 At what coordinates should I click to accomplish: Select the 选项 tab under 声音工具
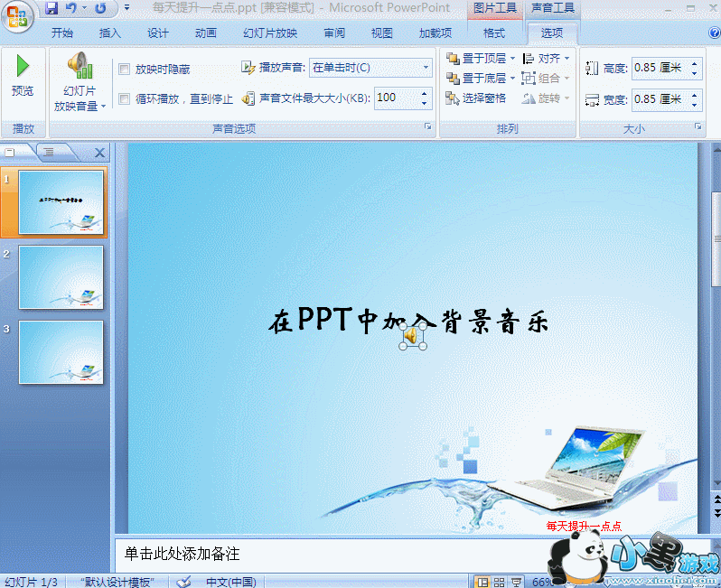click(552, 33)
